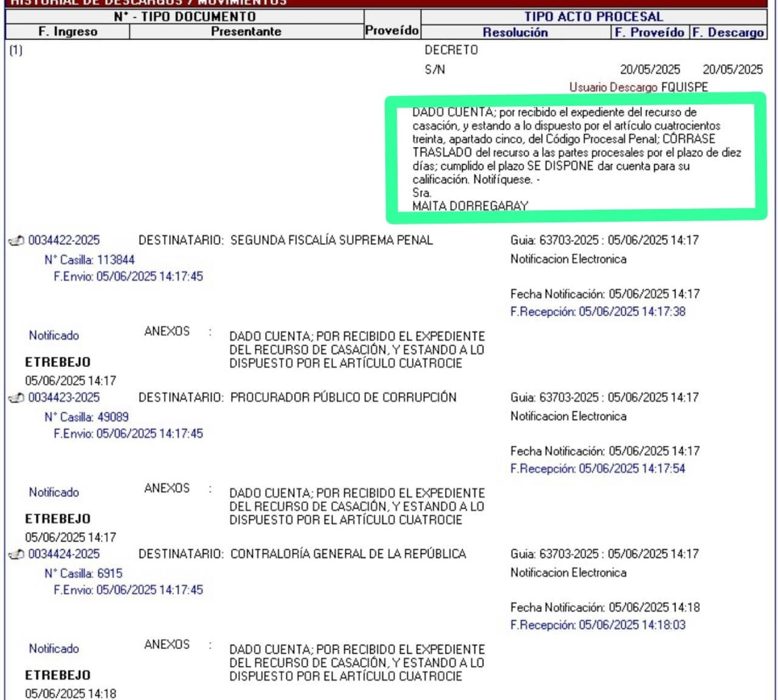Click the 'Proveído' column header
The height and width of the screenshot is (700, 778).
[x=392, y=30]
